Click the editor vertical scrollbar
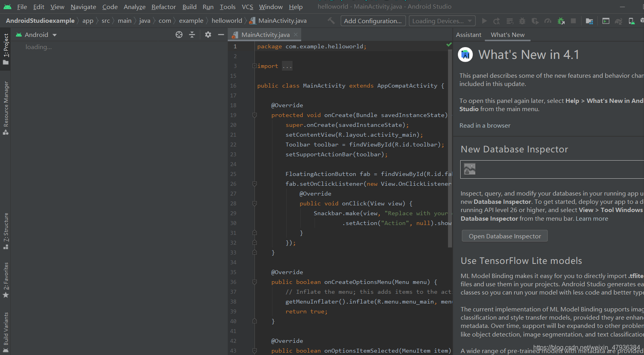 [x=450, y=149]
